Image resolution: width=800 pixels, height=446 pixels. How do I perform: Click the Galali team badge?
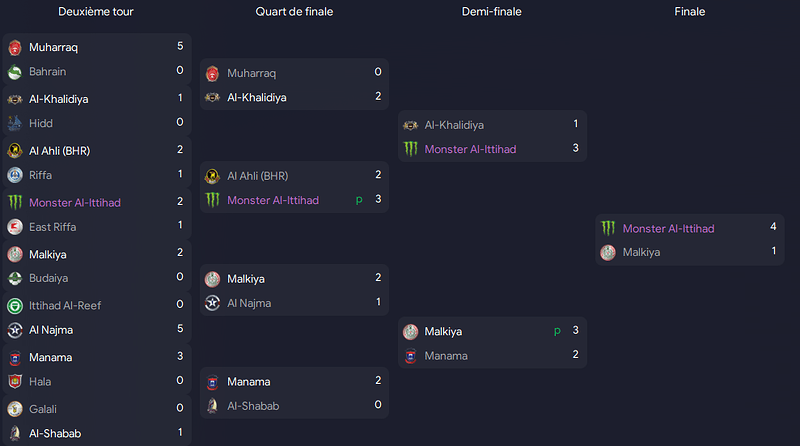click(x=15, y=409)
